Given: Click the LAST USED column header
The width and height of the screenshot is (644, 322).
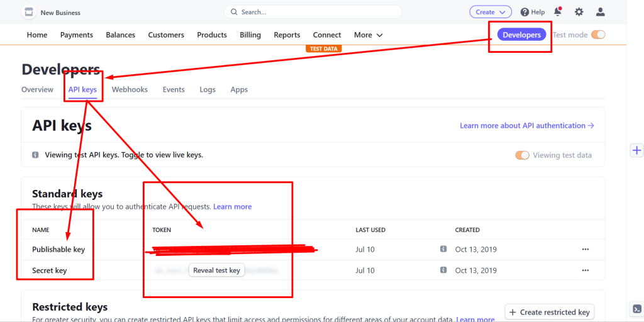Looking at the screenshot, I should click(370, 230).
